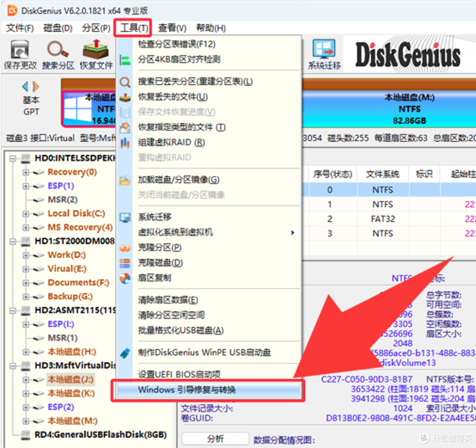Select MSR(1) under HD2

tap(63, 338)
